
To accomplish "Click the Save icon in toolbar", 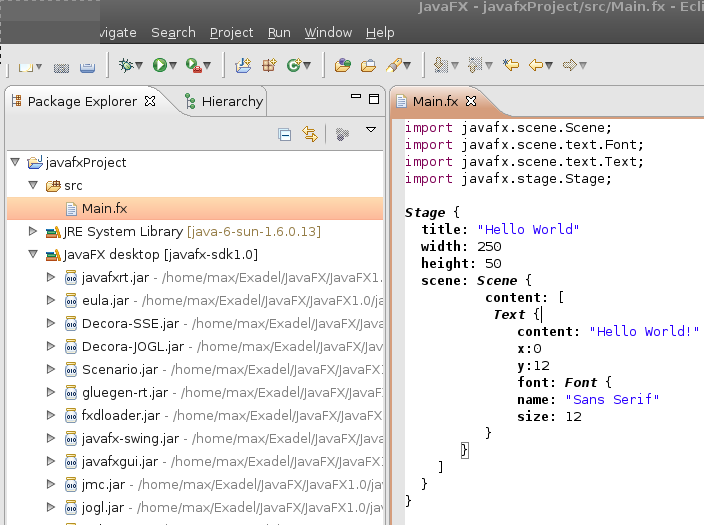I will 61,67.
